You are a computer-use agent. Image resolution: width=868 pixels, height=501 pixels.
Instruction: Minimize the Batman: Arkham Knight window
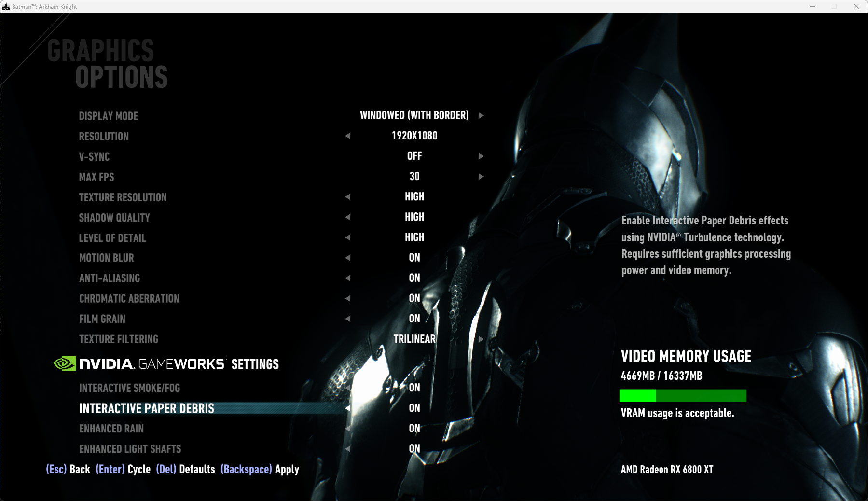coord(813,6)
